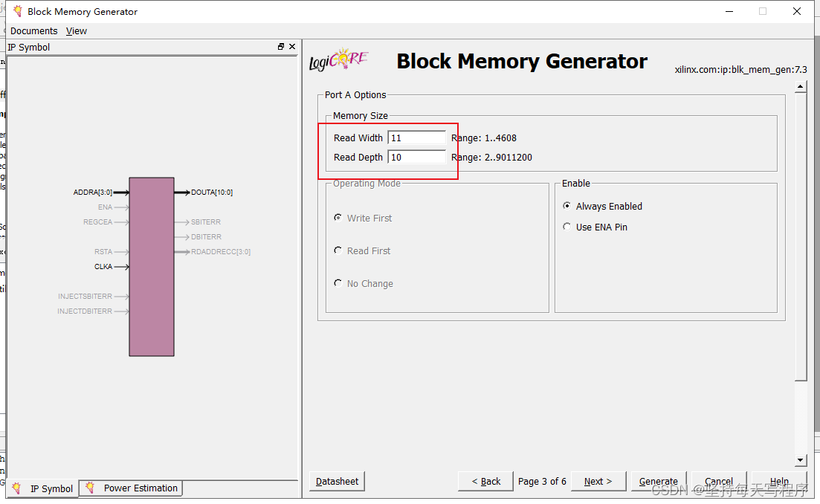Open the Documents menu

coord(33,30)
